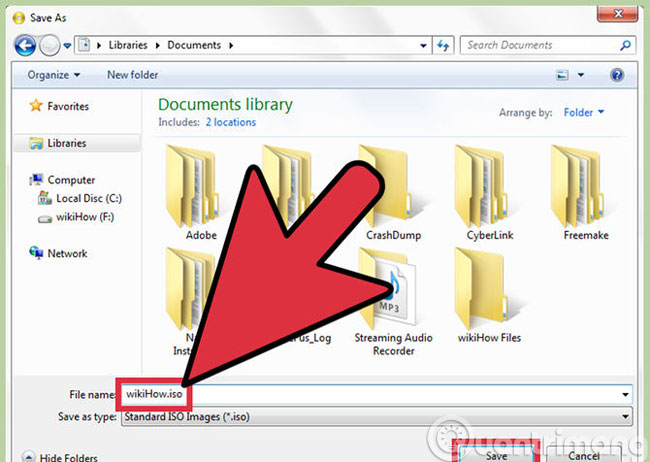
Task: Open recent locations dropdown next to Forward
Action: pyautogui.click(x=67, y=46)
